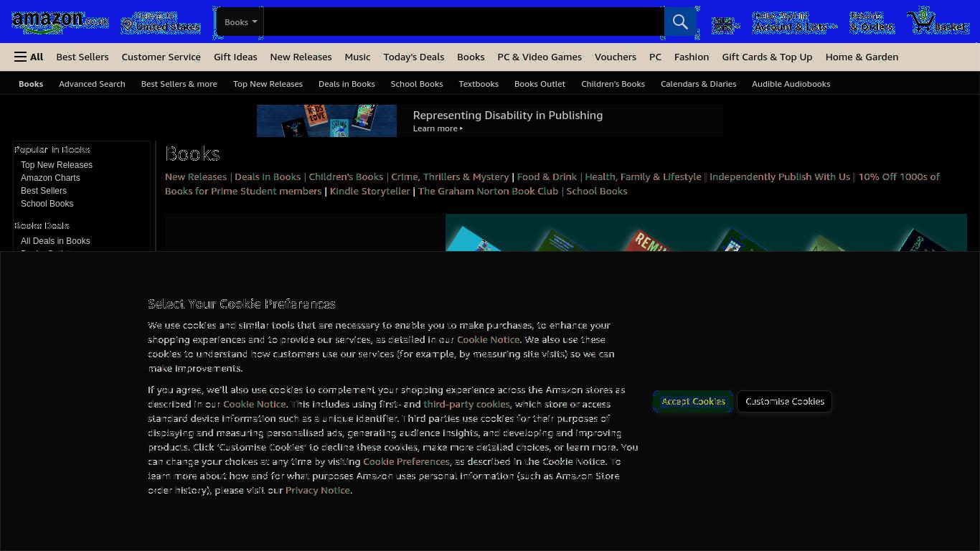Open Kindle Storyteller link
980x551 pixels.
369,191
